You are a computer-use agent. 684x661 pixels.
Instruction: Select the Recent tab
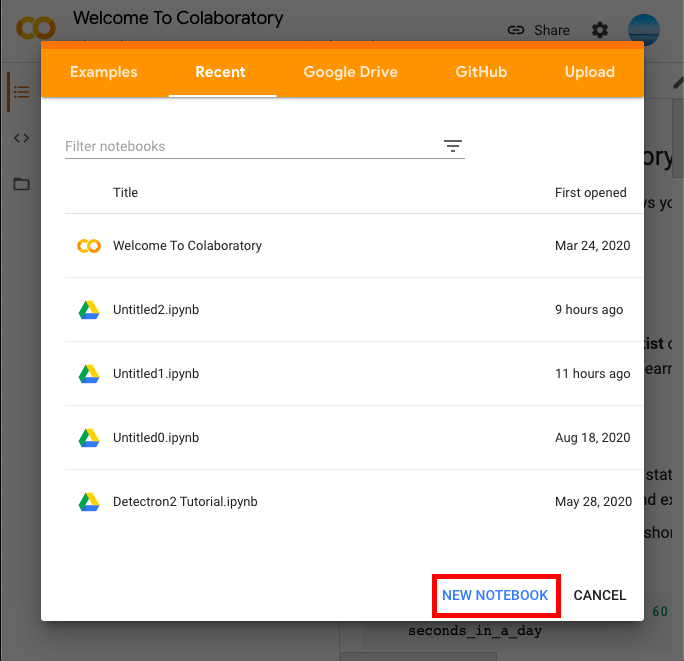(x=221, y=72)
